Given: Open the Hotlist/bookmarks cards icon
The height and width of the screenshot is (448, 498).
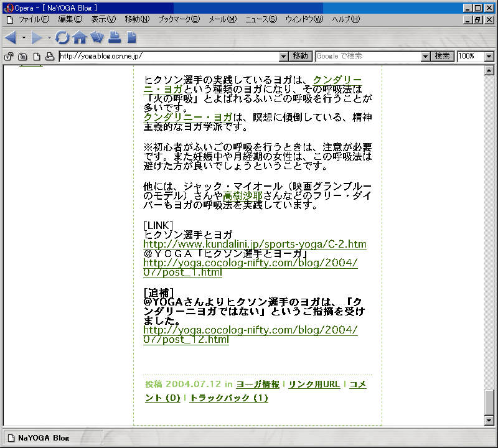Looking at the screenshot, I should coord(97,37).
